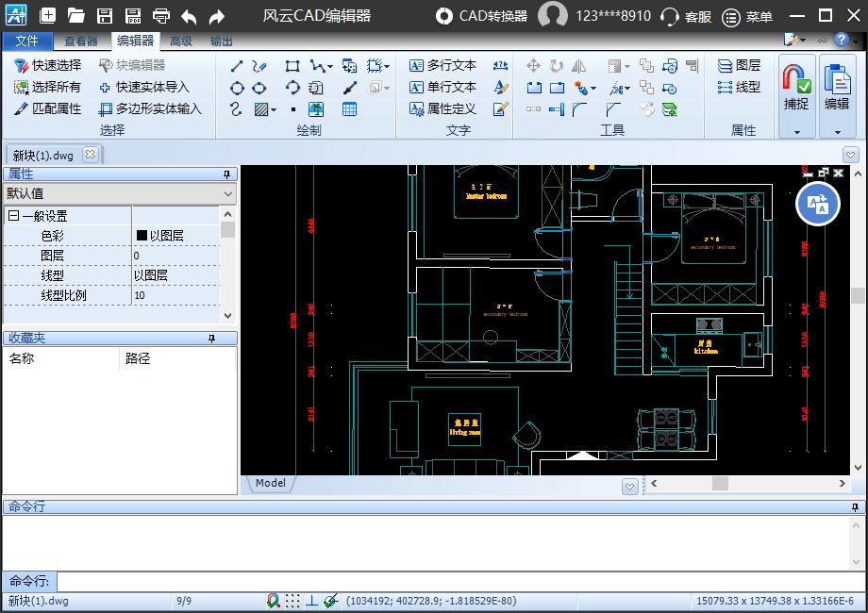The width and height of the screenshot is (868, 613).
Task: Toggle object snap in status bar
Action: click(273, 601)
